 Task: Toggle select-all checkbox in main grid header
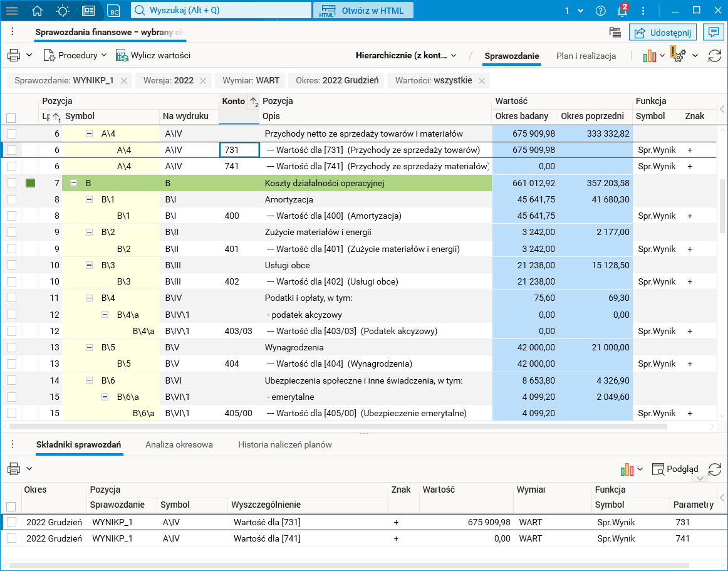(x=11, y=118)
